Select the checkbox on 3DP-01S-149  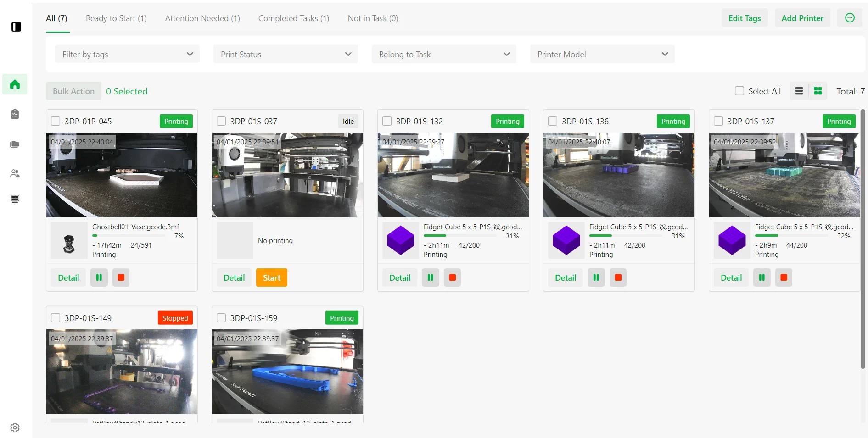coord(55,317)
